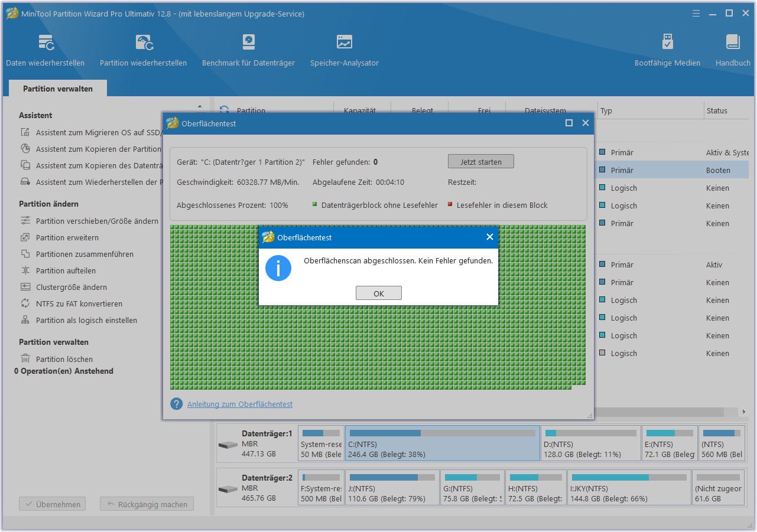This screenshot has width=757, height=532.
Task: Click the Partition verschieben/Größe ändern icon
Action: pyautogui.click(x=25, y=221)
